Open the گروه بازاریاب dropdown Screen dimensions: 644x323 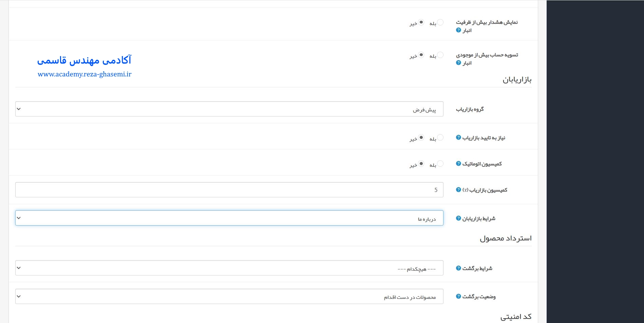coord(229,109)
